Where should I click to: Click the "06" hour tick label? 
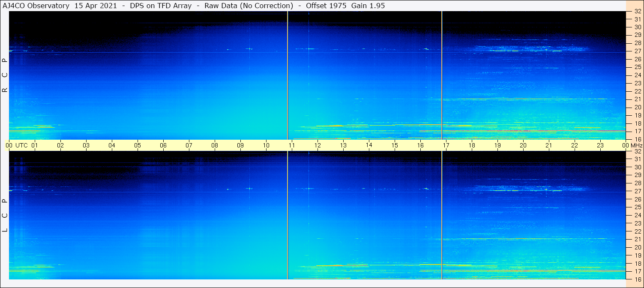[x=163, y=145]
